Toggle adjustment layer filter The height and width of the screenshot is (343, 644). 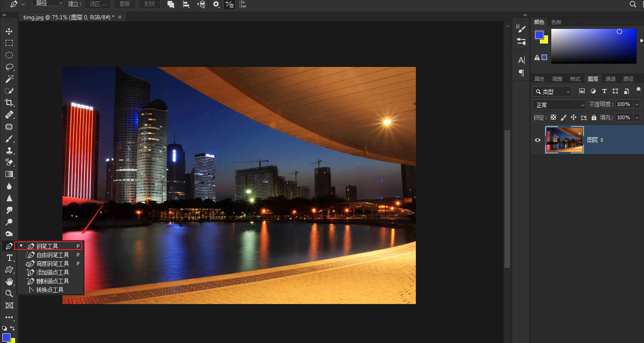pyautogui.click(x=593, y=91)
